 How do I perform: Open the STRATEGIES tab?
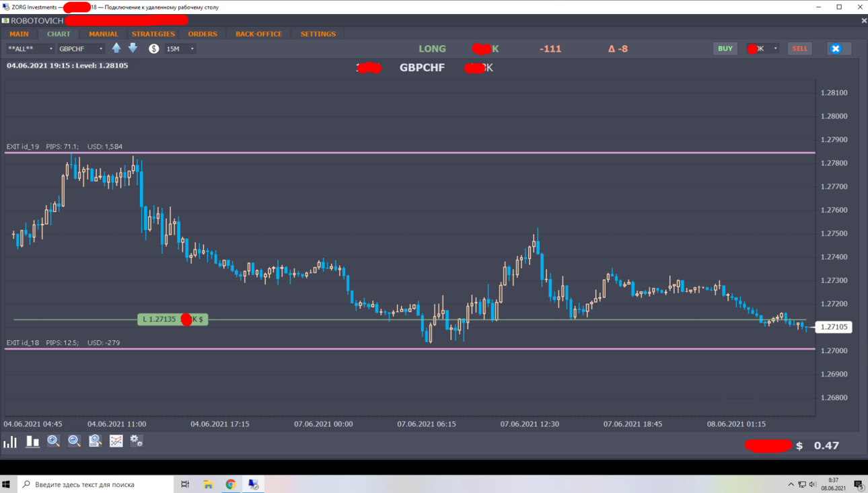point(153,34)
